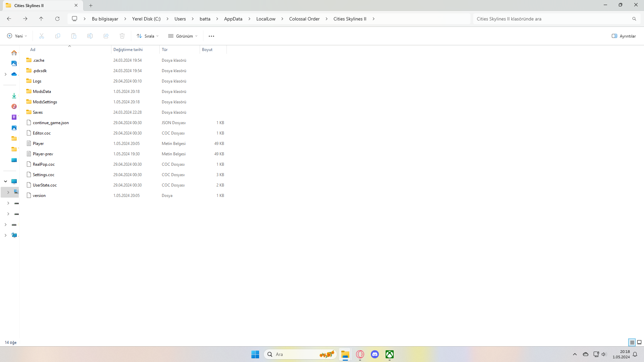Sort by Değiştirme tarihi column

pyautogui.click(x=135, y=50)
